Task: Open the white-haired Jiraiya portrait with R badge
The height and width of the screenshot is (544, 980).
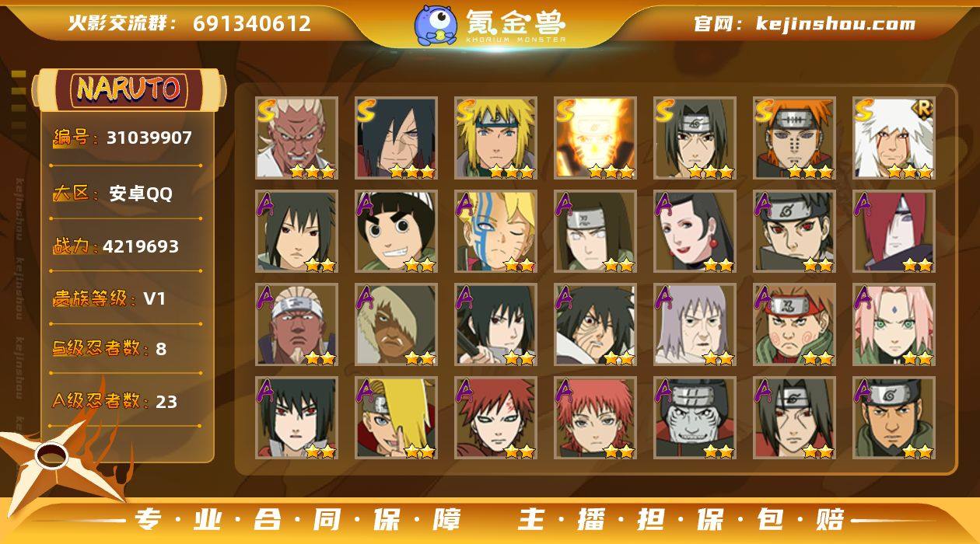Action: (x=894, y=138)
